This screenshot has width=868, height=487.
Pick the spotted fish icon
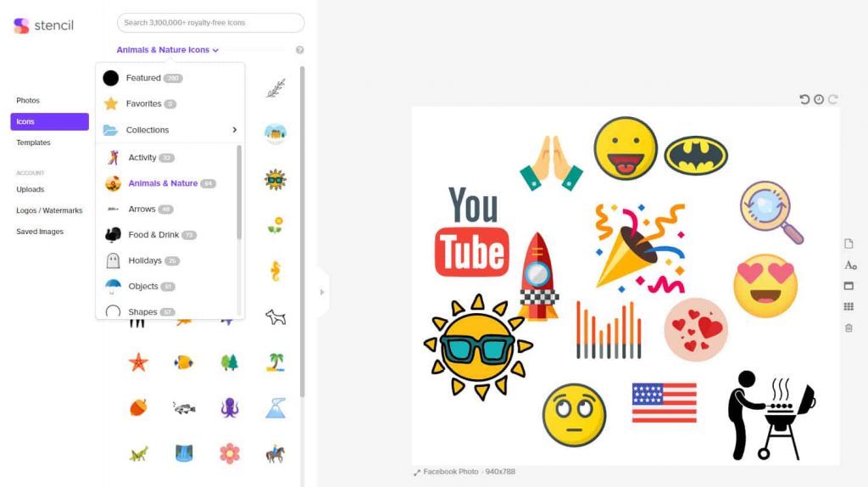184,408
